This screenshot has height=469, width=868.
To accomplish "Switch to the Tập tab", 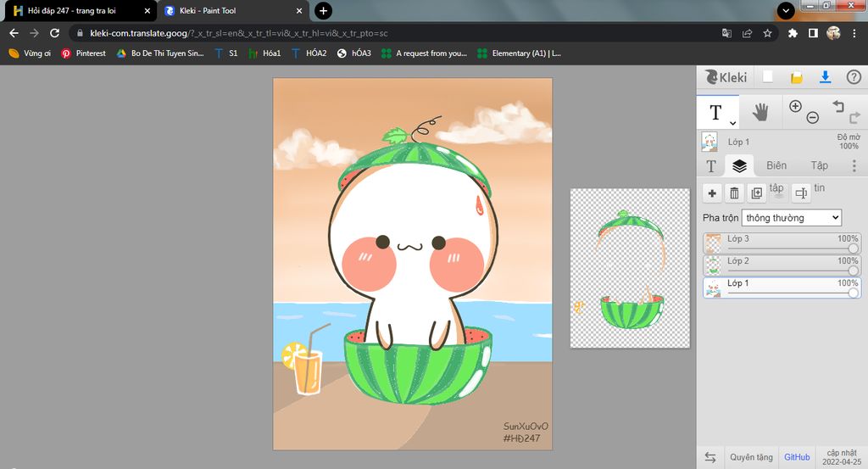I will click(819, 165).
